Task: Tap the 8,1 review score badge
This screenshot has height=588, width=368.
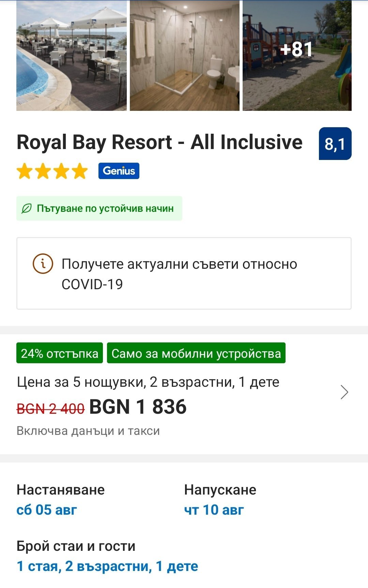Action: pos(335,144)
